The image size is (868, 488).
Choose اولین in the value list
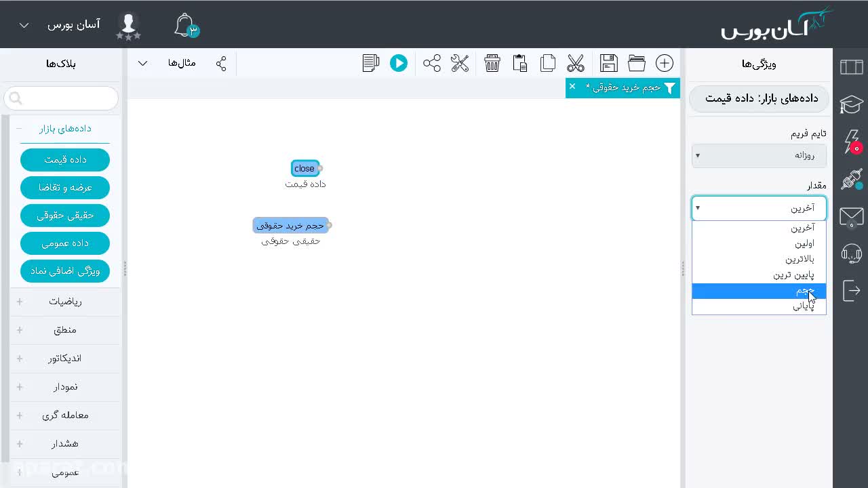(759, 243)
